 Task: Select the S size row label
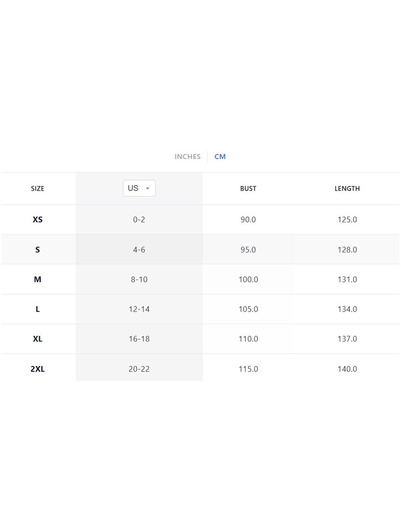(x=38, y=249)
